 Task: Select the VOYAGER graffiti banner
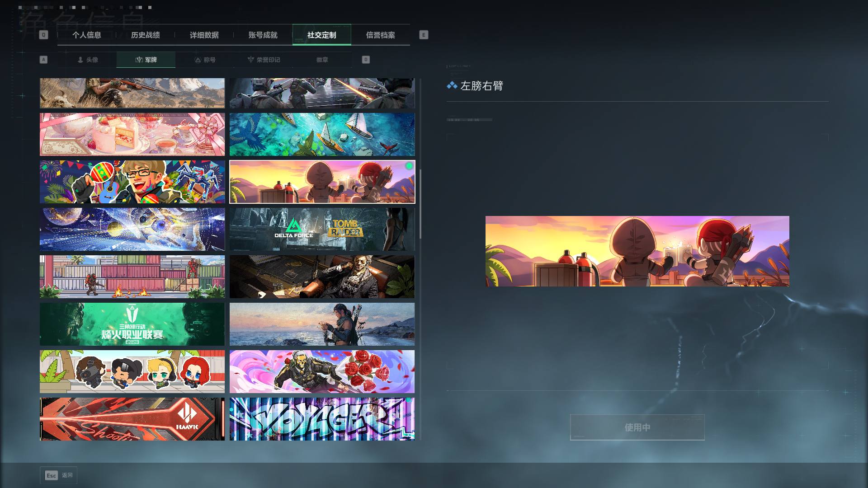(322, 419)
